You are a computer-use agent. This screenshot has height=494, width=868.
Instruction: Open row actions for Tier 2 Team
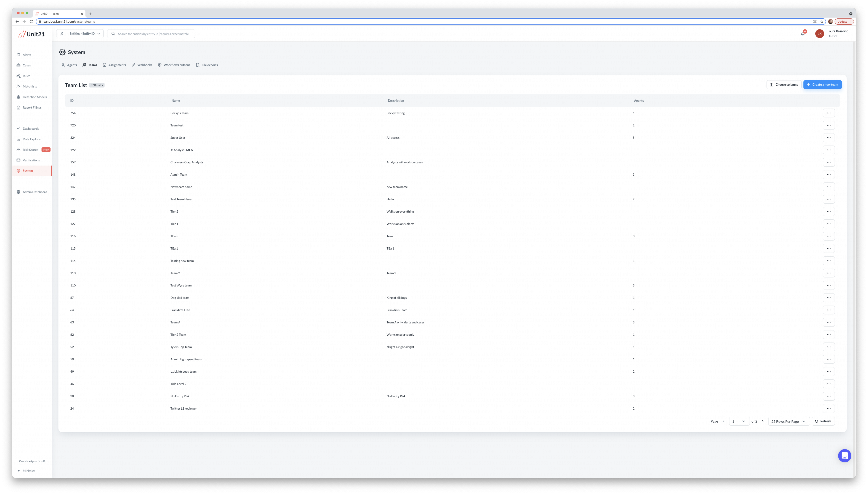(829, 334)
